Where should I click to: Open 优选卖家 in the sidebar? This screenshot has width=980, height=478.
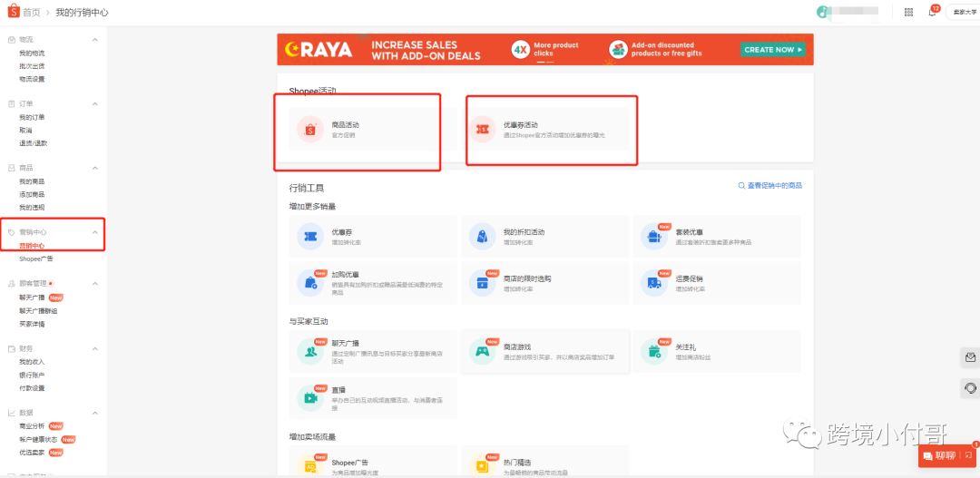pos(32,453)
